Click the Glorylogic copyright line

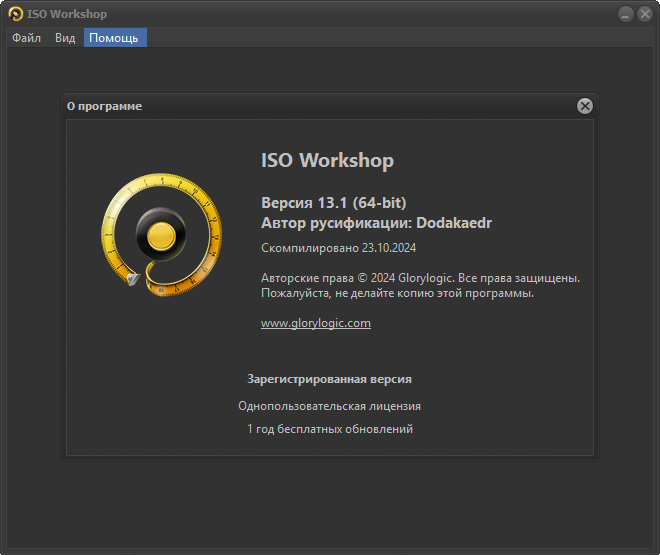click(420, 278)
